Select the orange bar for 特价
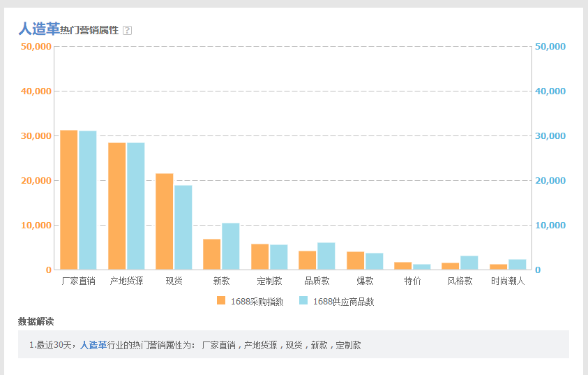 click(x=402, y=266)
